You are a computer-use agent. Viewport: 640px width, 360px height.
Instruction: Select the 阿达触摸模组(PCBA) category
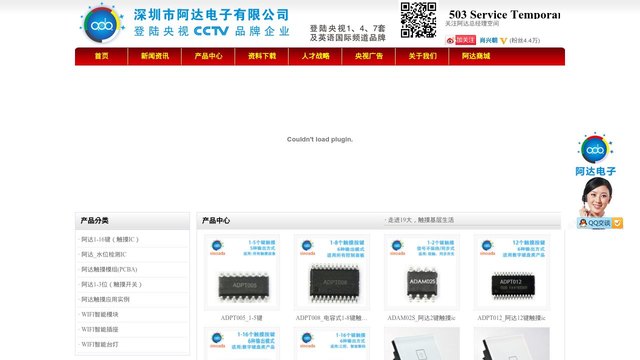click(x=109, y=269)
